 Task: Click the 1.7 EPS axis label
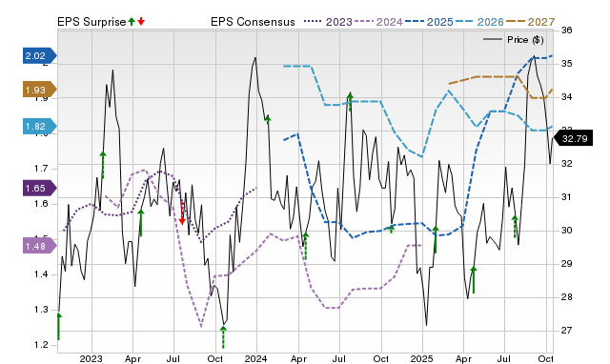[41, 169]
